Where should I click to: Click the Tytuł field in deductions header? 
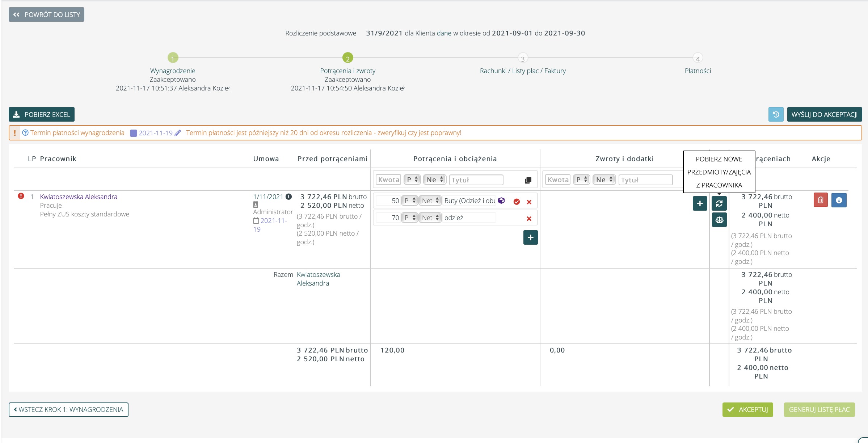(x=476, y=180)
